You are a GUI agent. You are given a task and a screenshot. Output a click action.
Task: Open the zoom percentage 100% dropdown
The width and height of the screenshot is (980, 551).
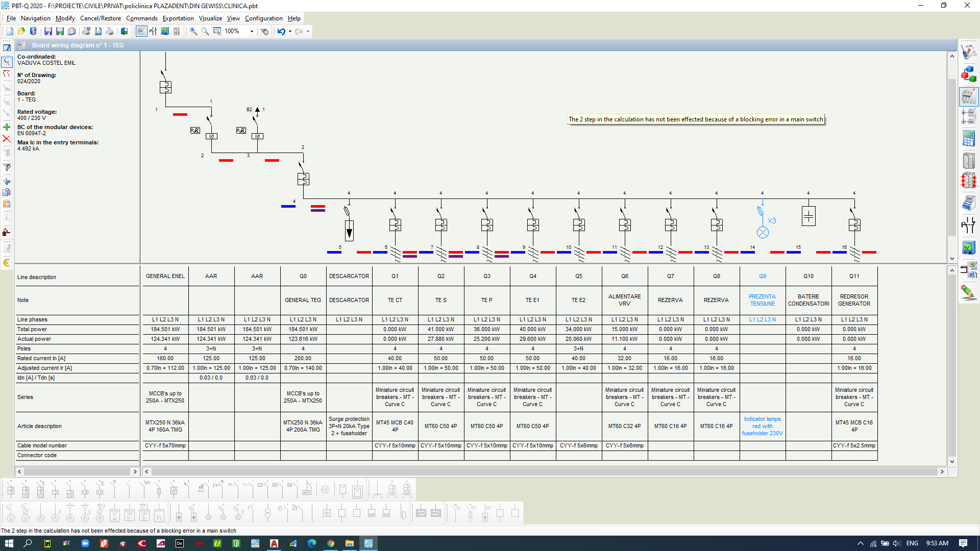(x=251, y=31)
